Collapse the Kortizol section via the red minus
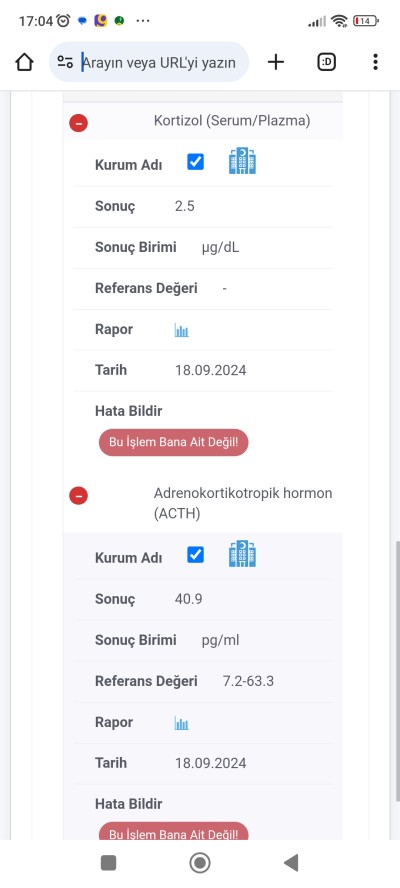400x888 pixels. click(78, 122)
